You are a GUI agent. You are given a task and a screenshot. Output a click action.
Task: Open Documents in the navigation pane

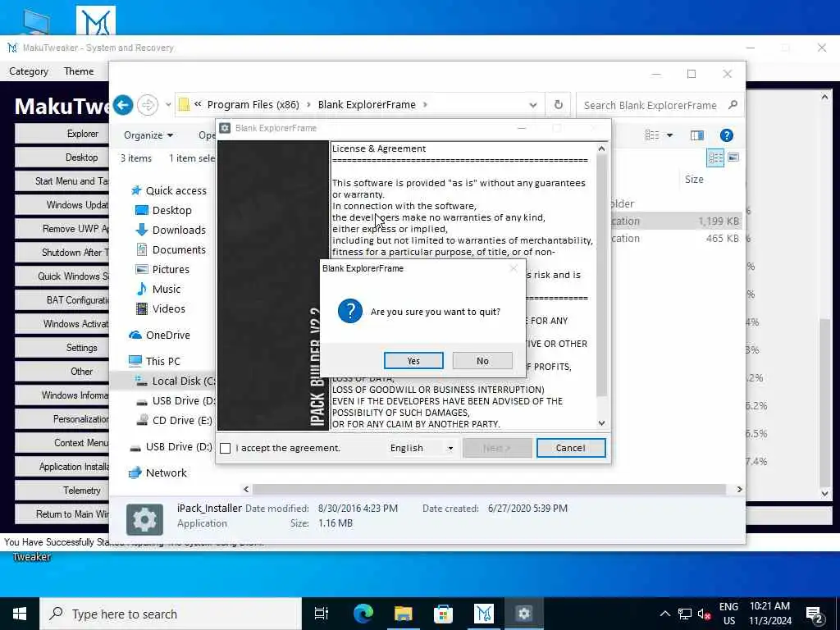point(178,250)
